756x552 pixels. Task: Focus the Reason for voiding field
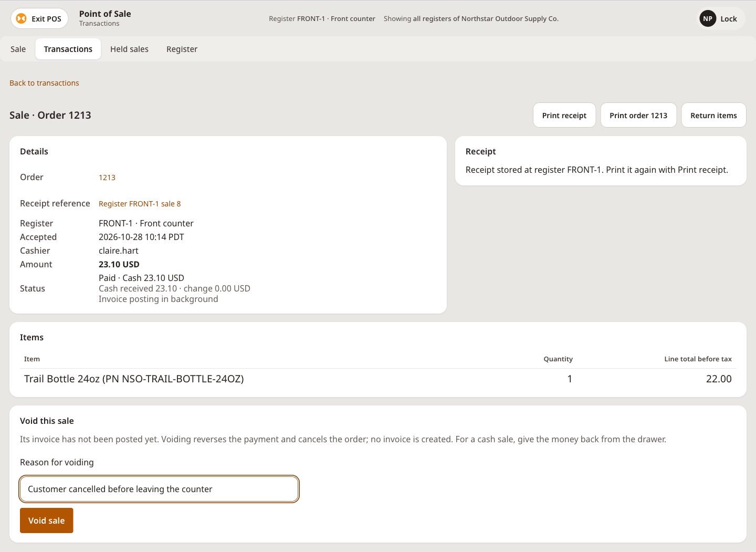(x=159, y=489)
